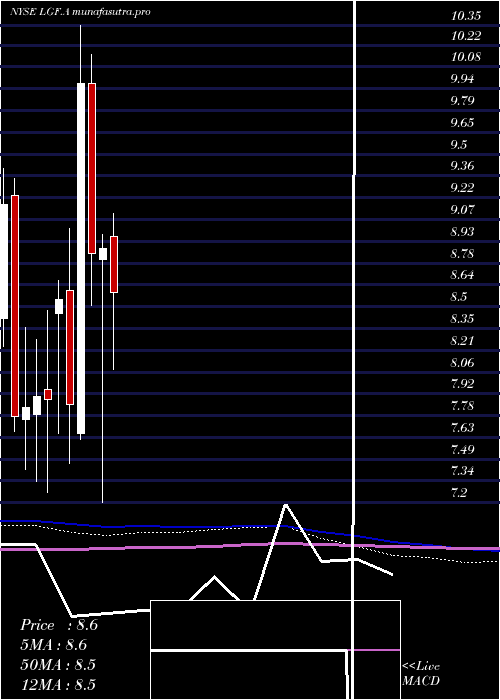Select the 9.5 price axis label
500x700 pixels.
coord(459,145)
